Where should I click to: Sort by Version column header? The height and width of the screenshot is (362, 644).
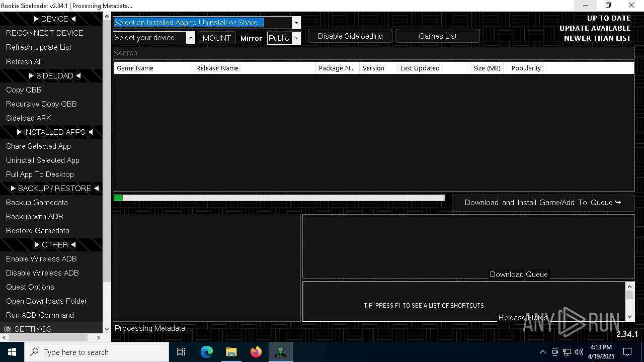[378, 68]
